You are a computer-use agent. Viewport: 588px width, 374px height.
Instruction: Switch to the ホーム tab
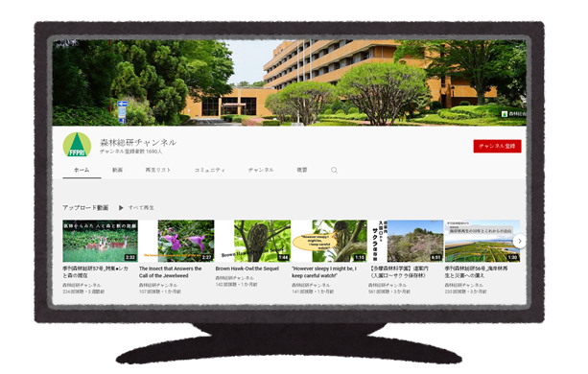tap(82, 170)
